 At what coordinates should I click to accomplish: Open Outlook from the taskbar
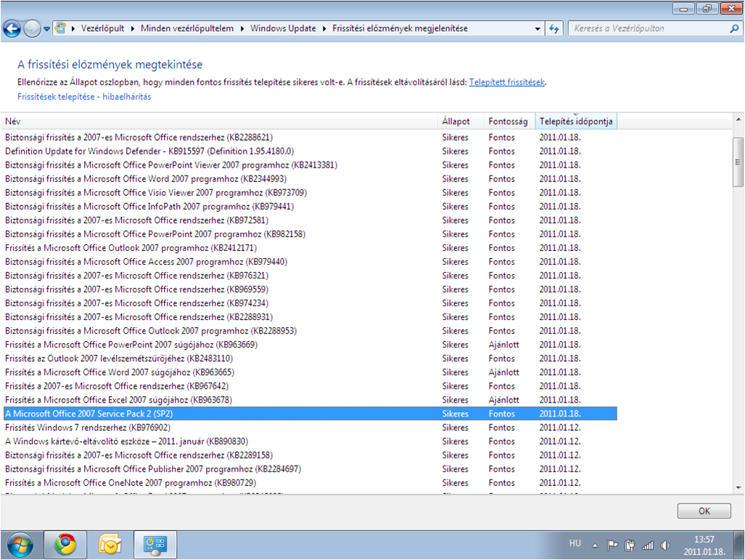(110, 545)
